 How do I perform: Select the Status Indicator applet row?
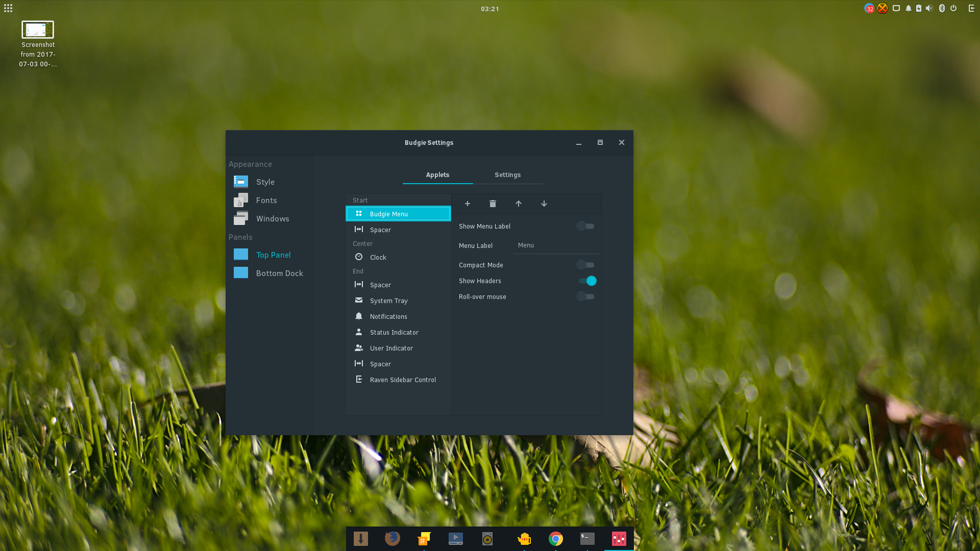398,332
